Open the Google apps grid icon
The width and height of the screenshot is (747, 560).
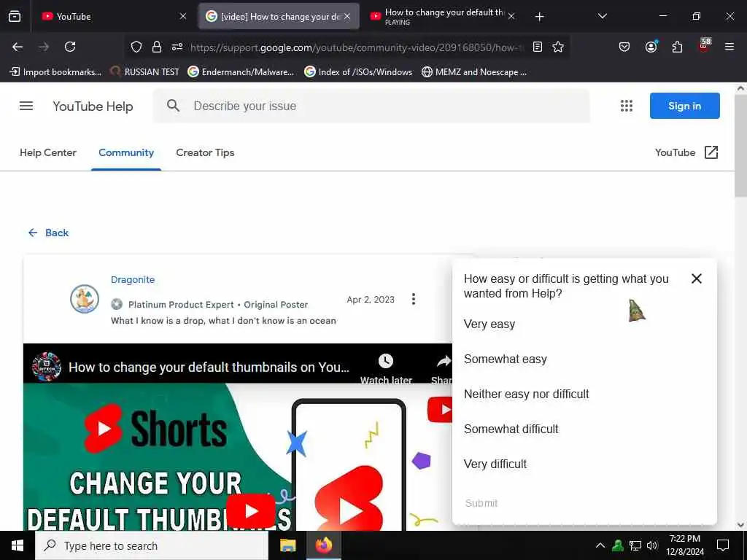pos(627,106)
